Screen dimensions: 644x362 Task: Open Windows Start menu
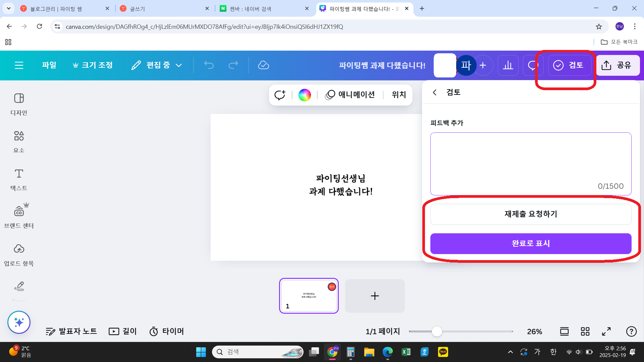201,352
